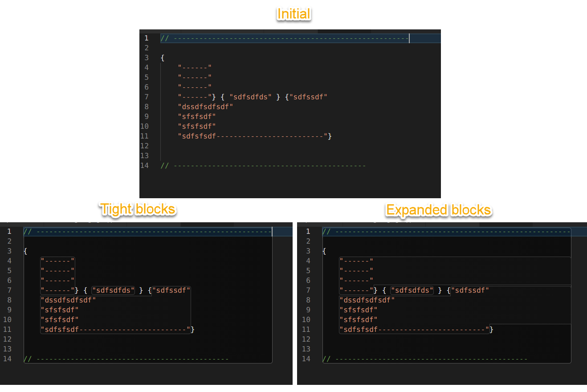
Task: Click the "Tight blocks" caption label
Action: tap(137, 209)
